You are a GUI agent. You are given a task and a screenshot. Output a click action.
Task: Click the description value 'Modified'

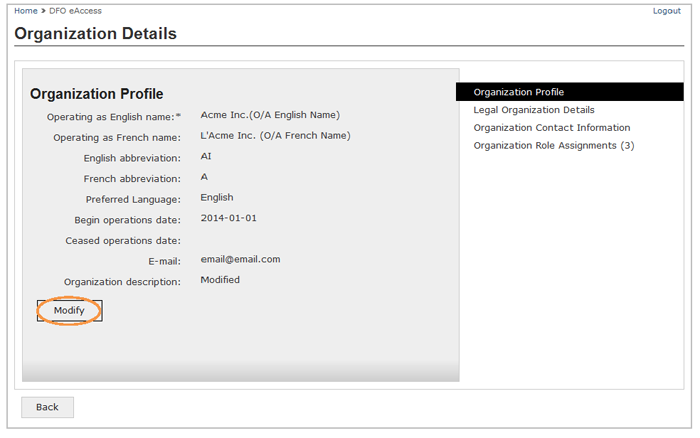220,279
